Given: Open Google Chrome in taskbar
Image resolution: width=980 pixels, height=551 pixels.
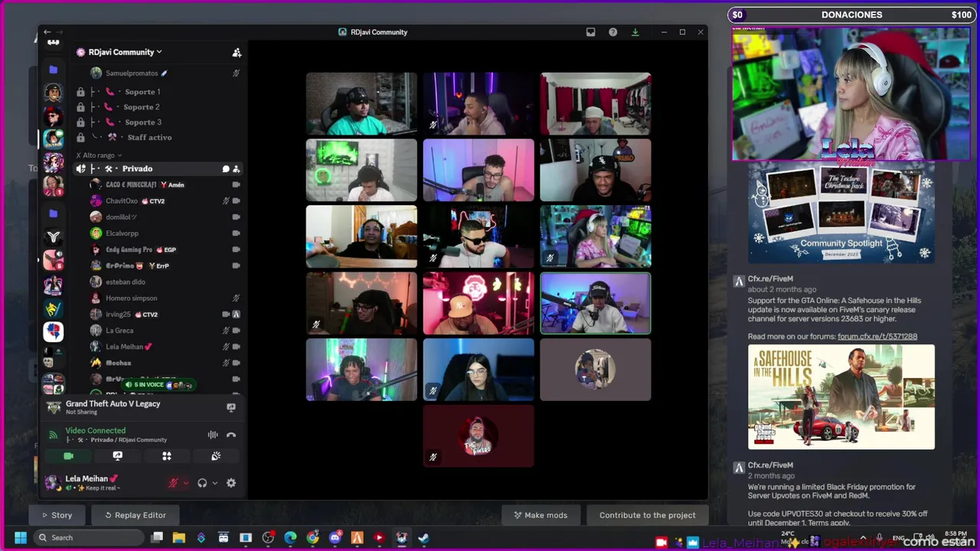Looking at the screenshot, I should tap(312, 537).
